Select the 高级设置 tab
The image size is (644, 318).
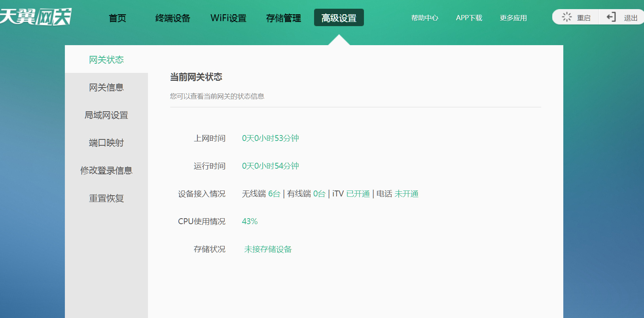[339, 18]
